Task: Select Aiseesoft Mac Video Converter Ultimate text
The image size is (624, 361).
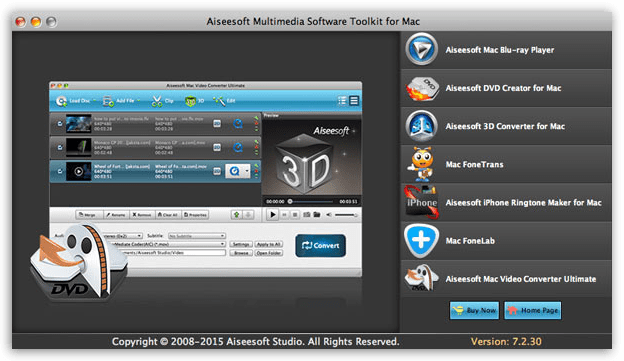Action: 521,279
